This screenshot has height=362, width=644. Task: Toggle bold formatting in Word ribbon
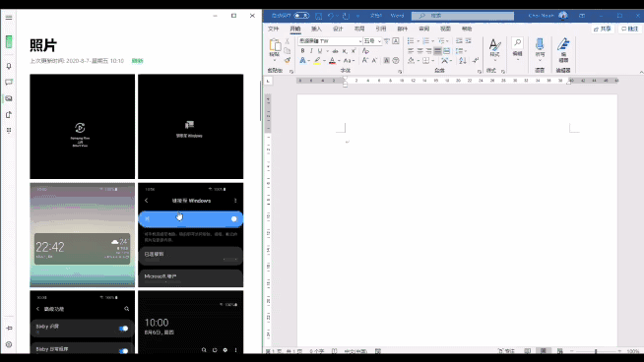[302, 51]
